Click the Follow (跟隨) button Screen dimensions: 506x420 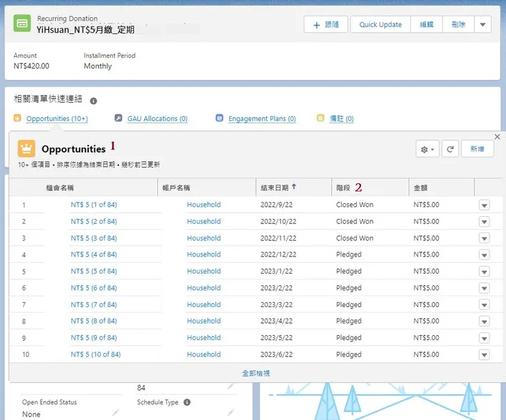pyautogui.click(x=325, y=25)
